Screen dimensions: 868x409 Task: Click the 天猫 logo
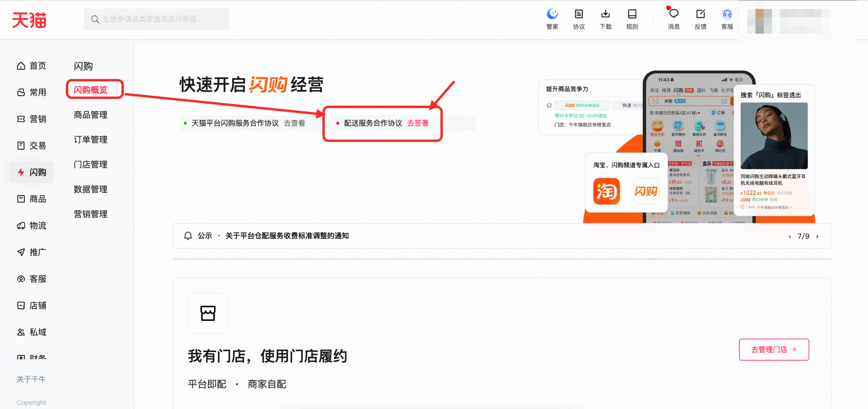coord(29,20)
